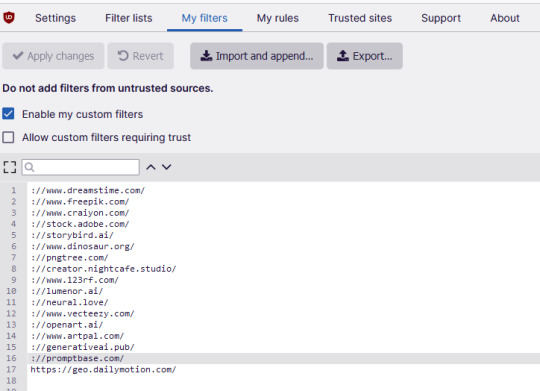Click the Import and append button
Screen dimensions: 540x391
point(257,56)
